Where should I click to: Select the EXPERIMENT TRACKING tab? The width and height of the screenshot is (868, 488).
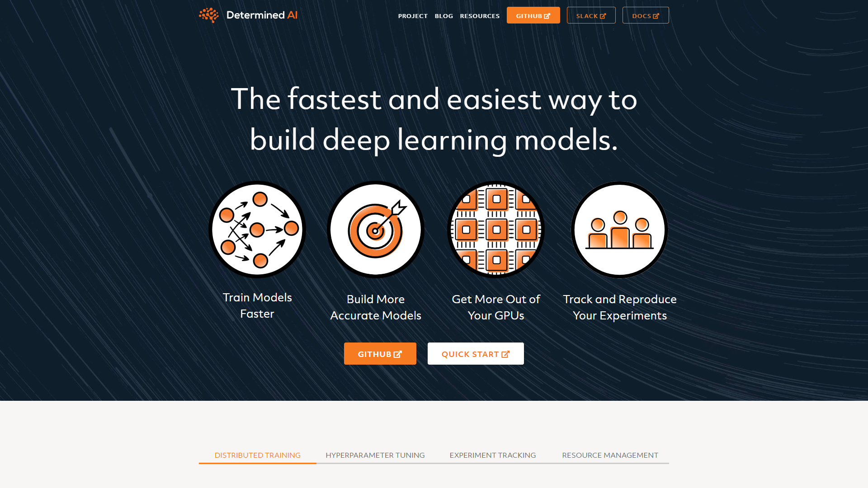click(x=492, y=455)
